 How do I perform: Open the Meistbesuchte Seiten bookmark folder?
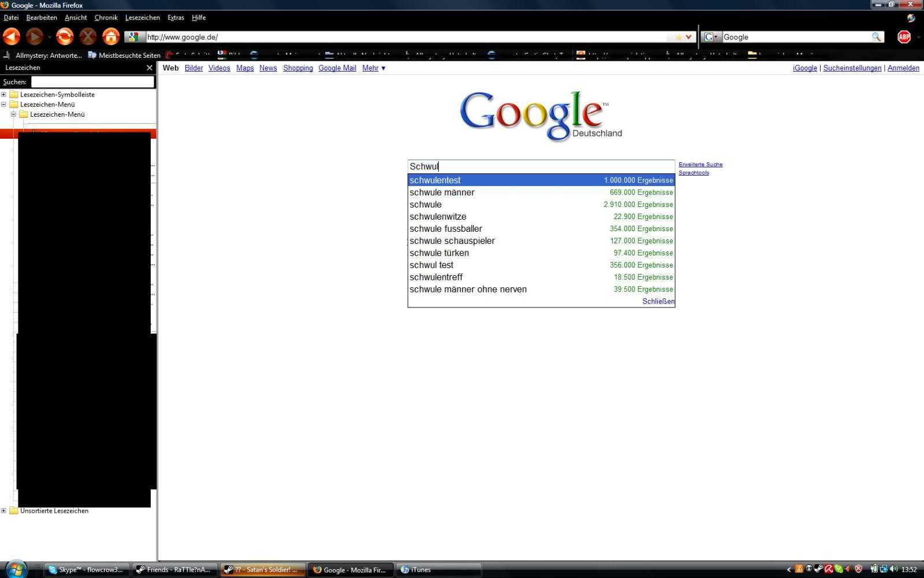pyautogui.click(x=124, y=55)
